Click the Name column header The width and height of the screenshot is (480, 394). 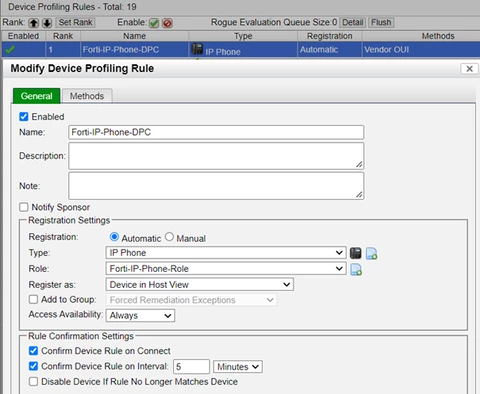click(135, 36)
